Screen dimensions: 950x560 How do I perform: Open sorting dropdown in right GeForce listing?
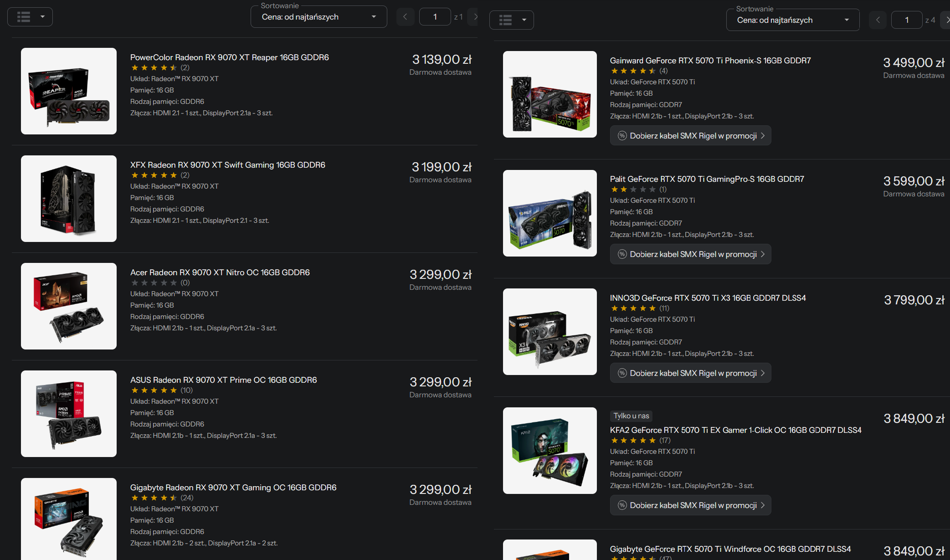pyautogui.click(x=793, y=20)
